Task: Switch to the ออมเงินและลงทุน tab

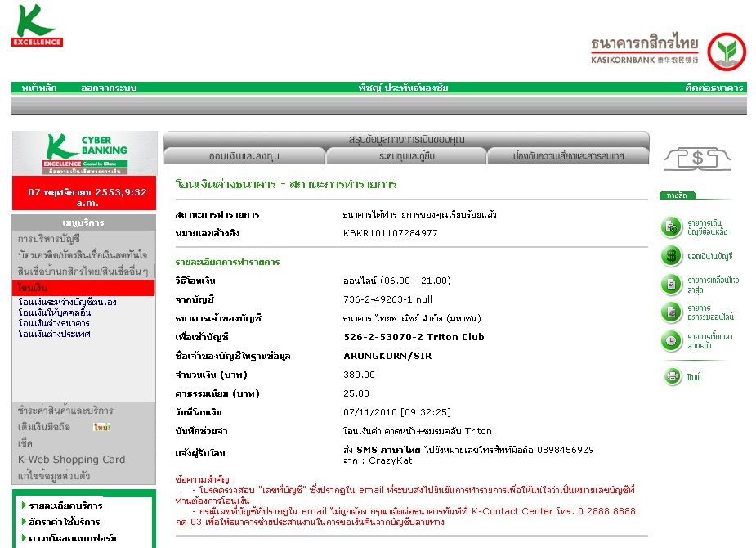Action: 244,156
